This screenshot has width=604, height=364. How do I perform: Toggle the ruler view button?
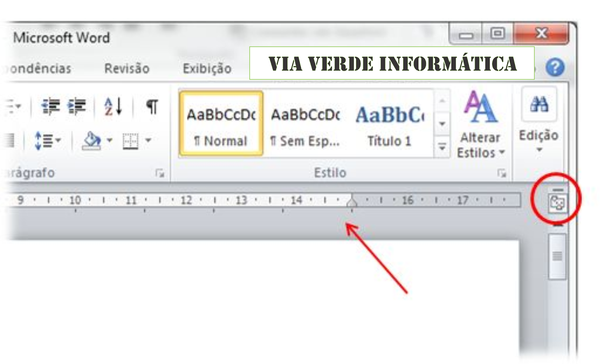coord(557,203)
